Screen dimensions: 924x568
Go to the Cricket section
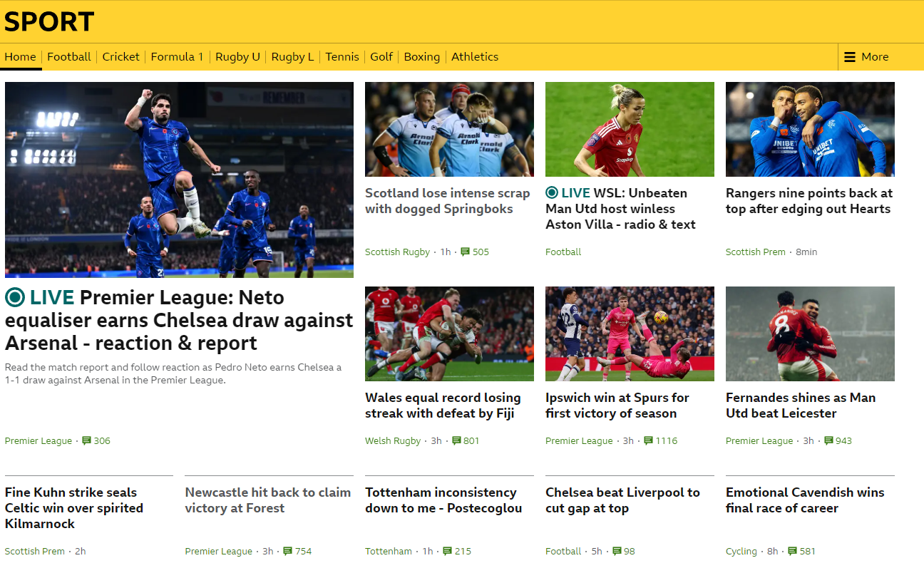(121, 57)
